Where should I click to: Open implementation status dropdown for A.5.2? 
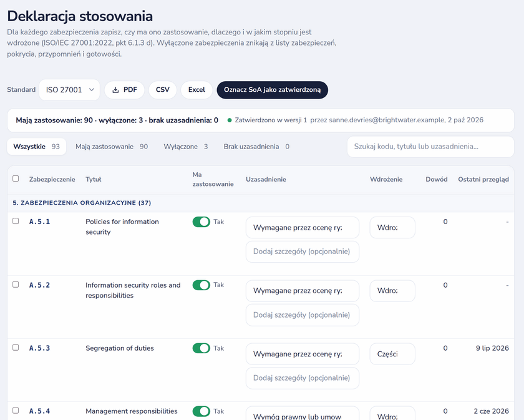click(392, 291)
